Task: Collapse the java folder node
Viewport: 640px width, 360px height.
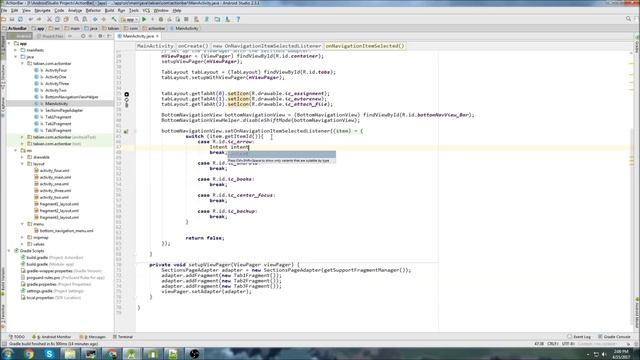Action: pos(16,57)
